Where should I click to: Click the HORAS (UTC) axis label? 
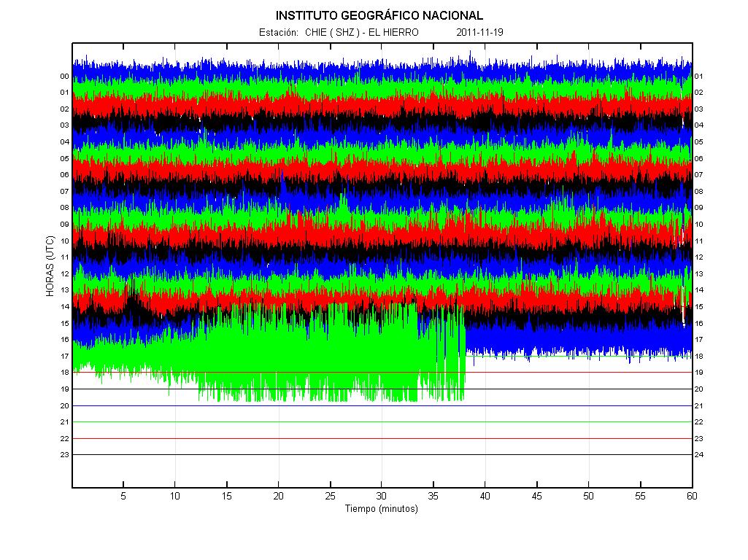tap(50, 266)
